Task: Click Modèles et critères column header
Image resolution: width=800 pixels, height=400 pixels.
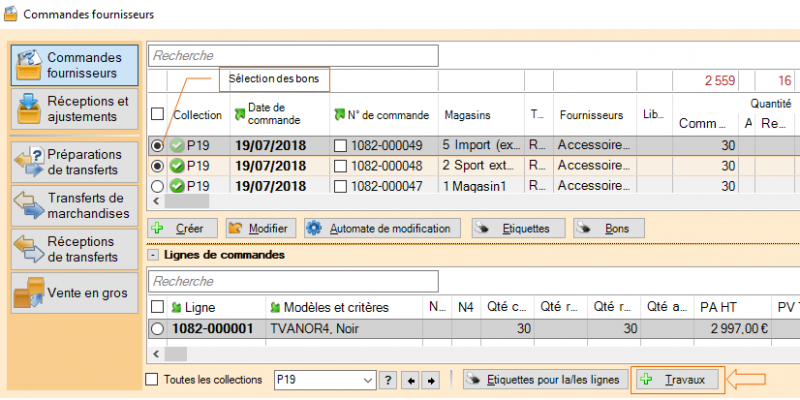Action: (344, 307)
